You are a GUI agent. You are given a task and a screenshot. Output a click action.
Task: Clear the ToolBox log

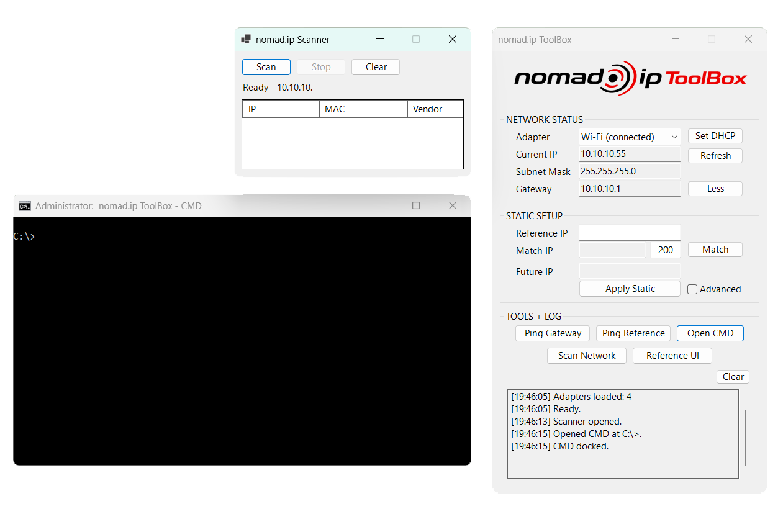click(x=733, y=377)
